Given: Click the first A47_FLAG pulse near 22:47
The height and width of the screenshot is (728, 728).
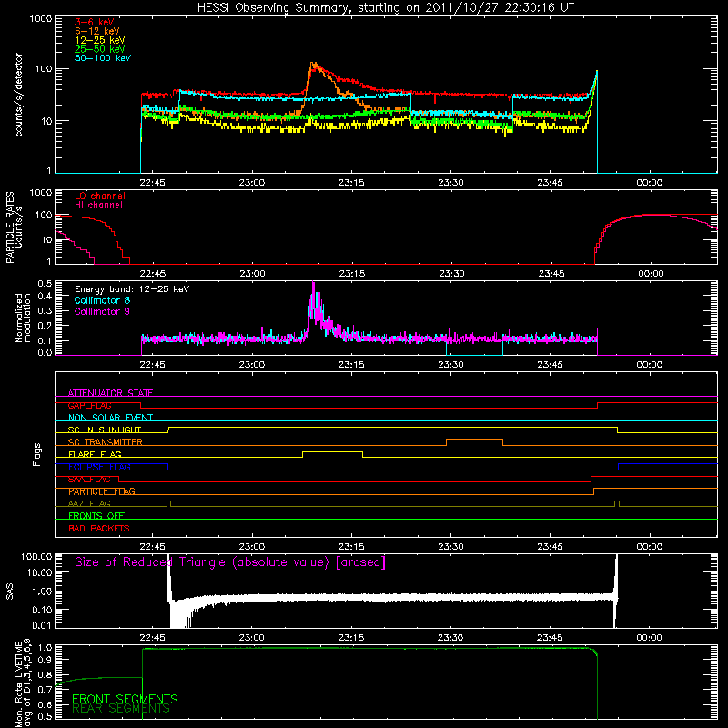Looking at the screenshot, I should (x=168, y=503).
